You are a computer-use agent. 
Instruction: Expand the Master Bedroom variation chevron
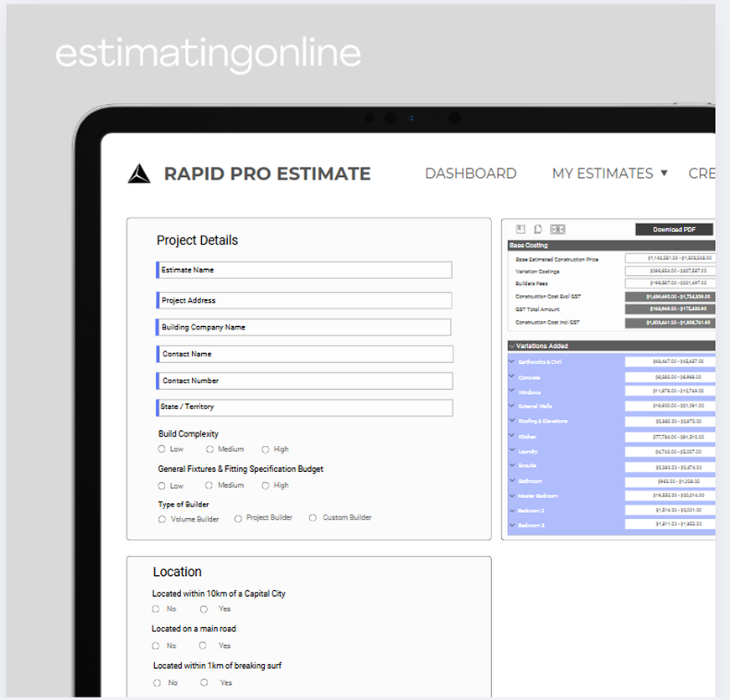(512, 495)
